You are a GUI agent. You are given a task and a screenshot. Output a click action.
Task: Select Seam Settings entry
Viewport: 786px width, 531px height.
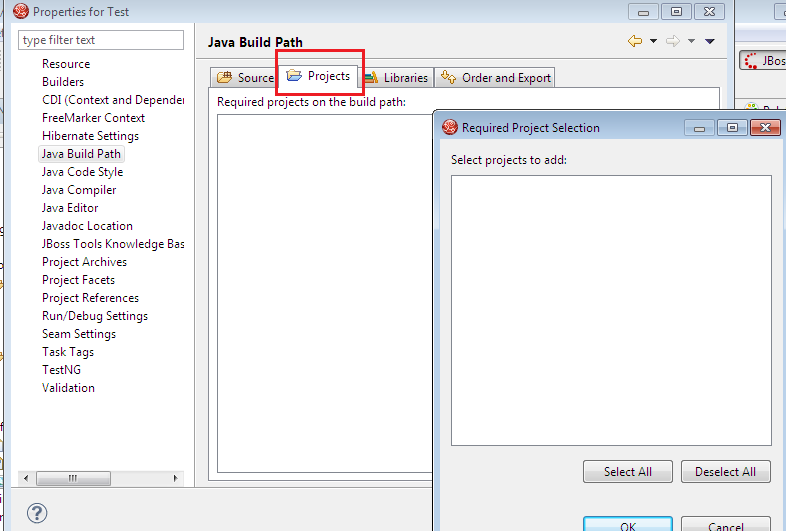click(79, 334)
